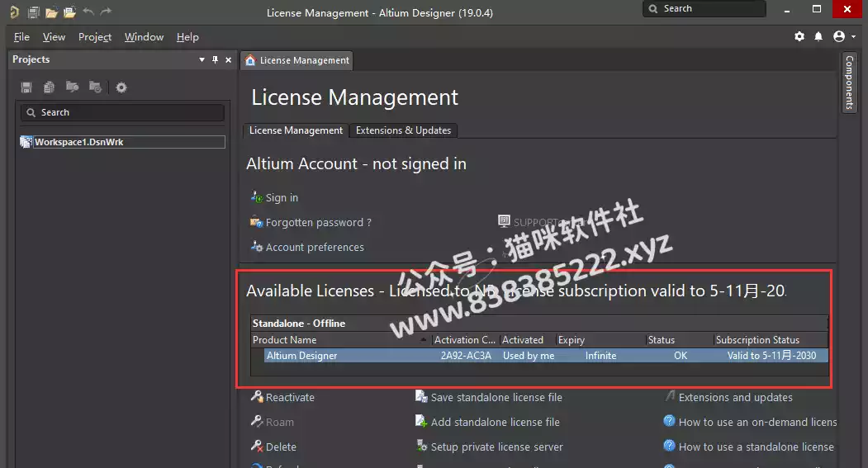Open the Project menu

[95, 37]
